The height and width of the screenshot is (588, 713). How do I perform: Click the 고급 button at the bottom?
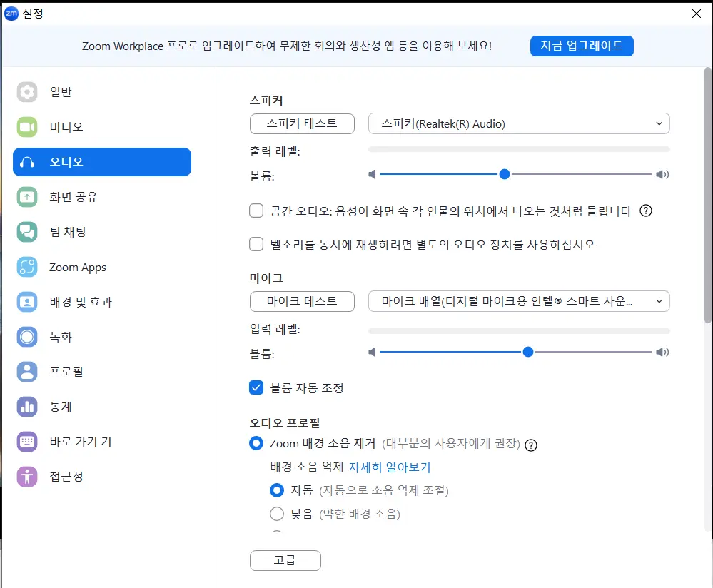[285, 560]
